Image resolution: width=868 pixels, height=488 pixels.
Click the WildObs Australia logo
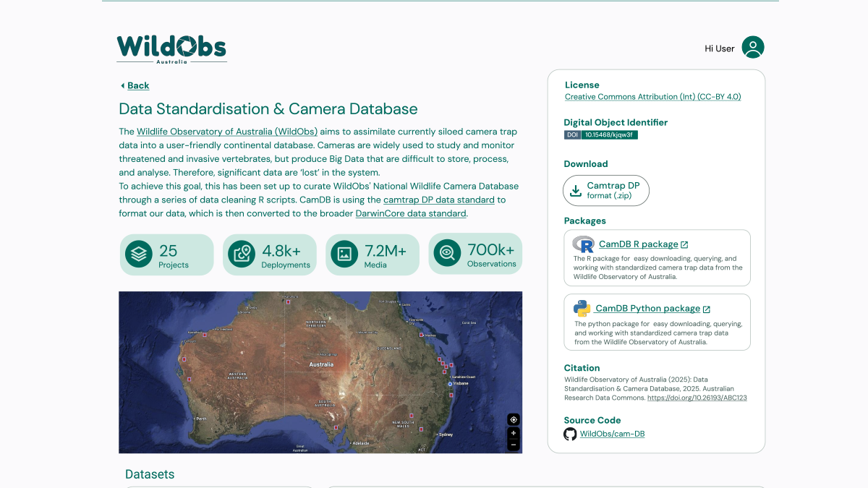click(x=171, y=49)
